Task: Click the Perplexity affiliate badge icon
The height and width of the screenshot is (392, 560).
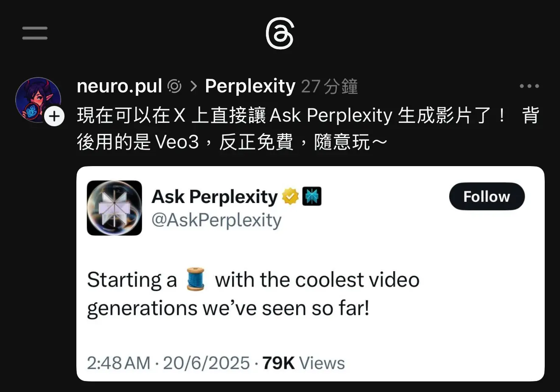Action: pos(312,196)
